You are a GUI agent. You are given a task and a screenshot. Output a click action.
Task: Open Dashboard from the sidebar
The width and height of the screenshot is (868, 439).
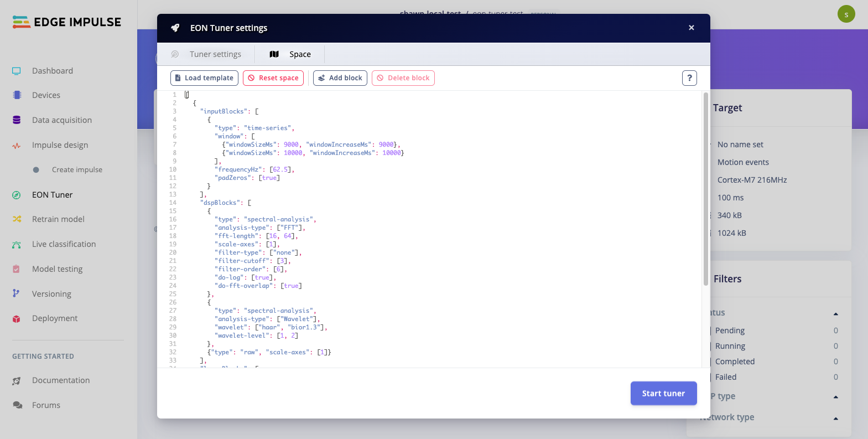tap(53, 71)
